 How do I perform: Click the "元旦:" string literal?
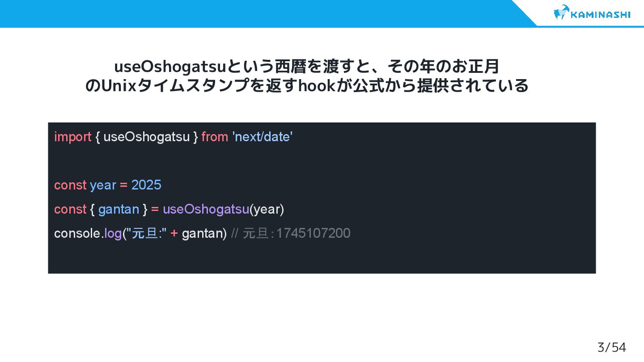pos(146,233)
